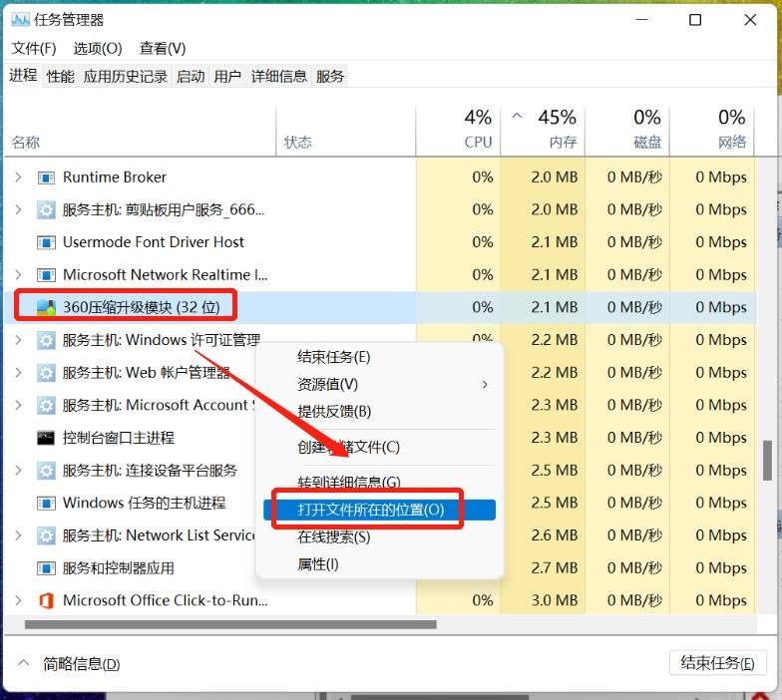Switch to the 应用历史记录 tab
The height and width of the screenshot is (700, 782).
(126, 76)
